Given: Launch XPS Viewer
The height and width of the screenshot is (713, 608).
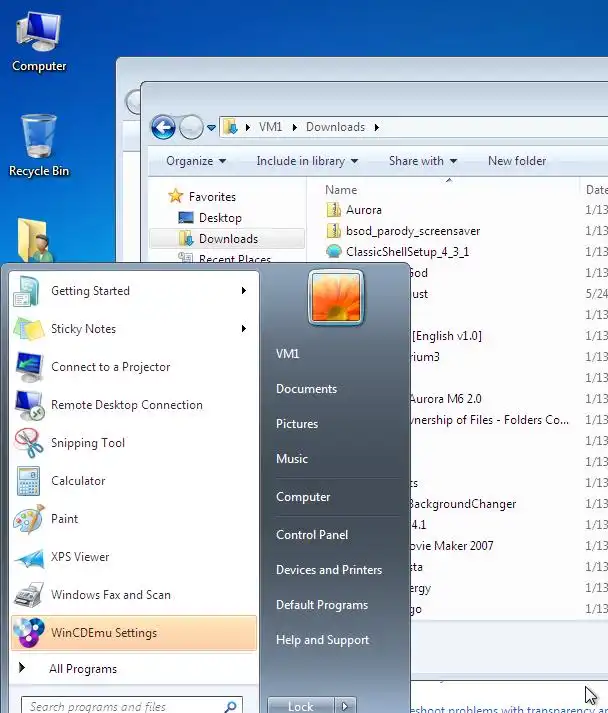Looking at the screenshot, I should coord(134,557).
